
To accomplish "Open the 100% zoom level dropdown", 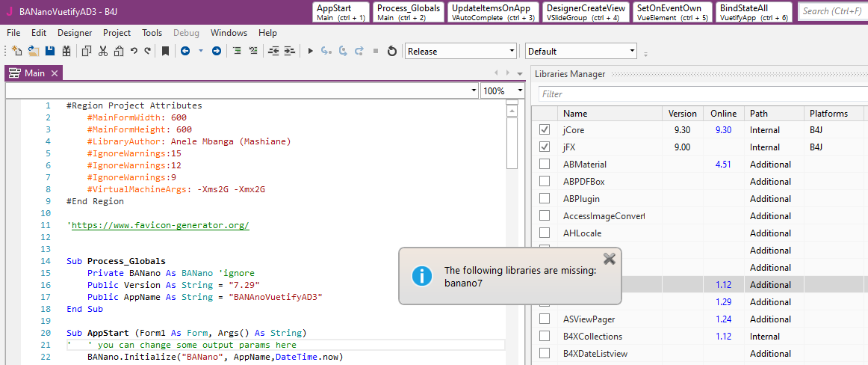I will [x=503, y=91].
